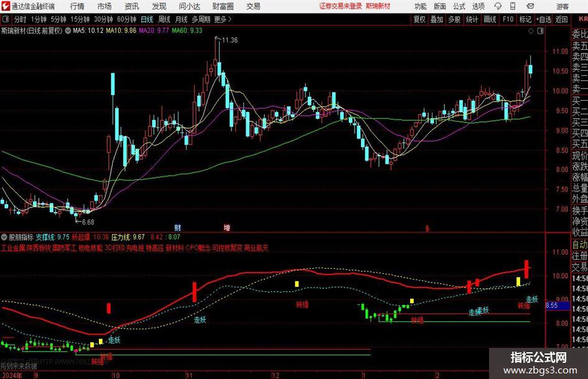Open F10 company info
The width and height of the screenshot is (588, 379).
click(x=508, y=19)
